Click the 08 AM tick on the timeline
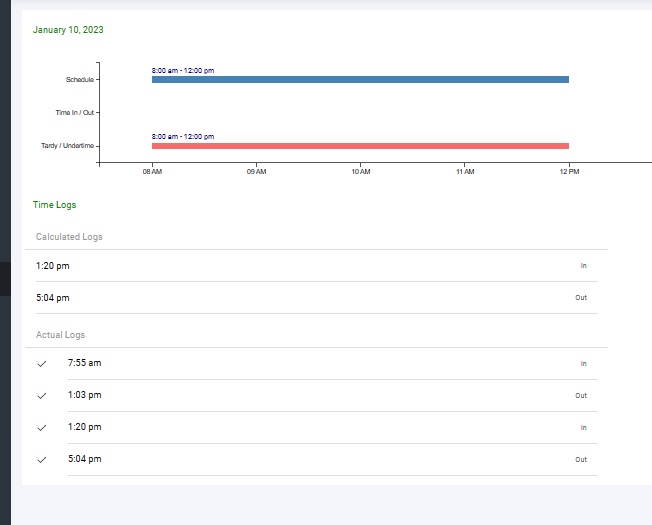The height and width of the screenshot is (525, 652). (152, 173)
